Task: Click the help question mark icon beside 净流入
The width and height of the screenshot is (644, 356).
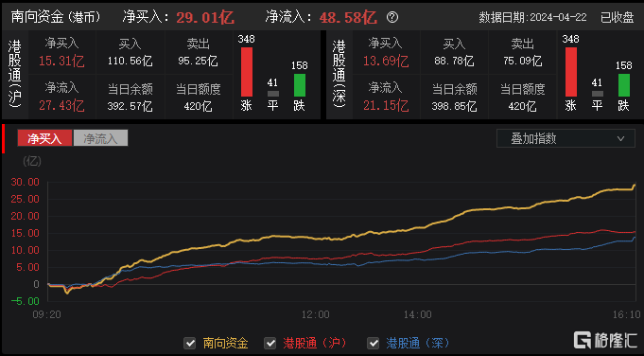Action: (x=392, y=17)
